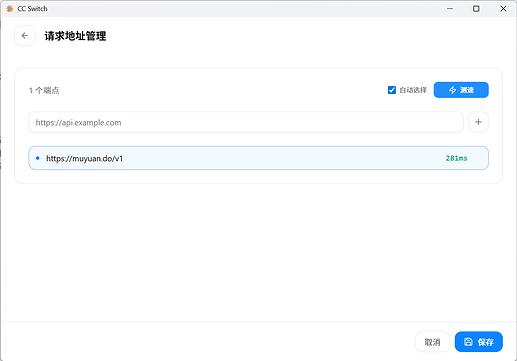This screenshot has width=517, height=361.
Task: Toggle the 自动选择 checkbox
Action: pos(392,90)
